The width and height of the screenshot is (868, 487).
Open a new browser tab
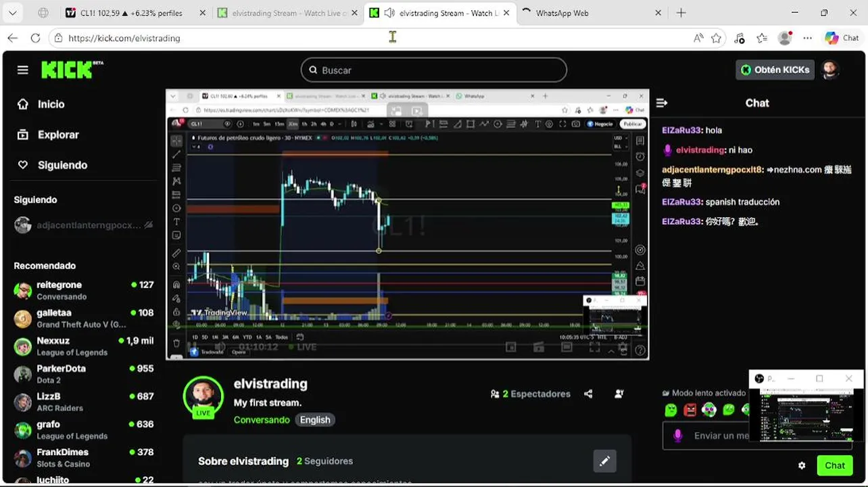pyautogui.click(x=681, y=13)
